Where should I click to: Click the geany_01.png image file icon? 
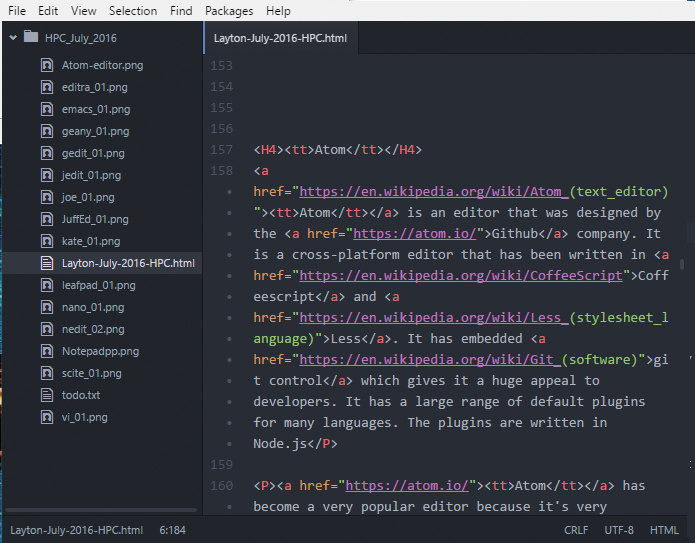(x=47, y=131)
